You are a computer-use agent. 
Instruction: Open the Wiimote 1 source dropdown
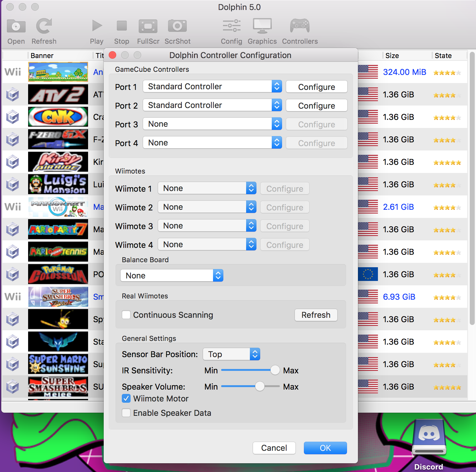coord(207,188)
